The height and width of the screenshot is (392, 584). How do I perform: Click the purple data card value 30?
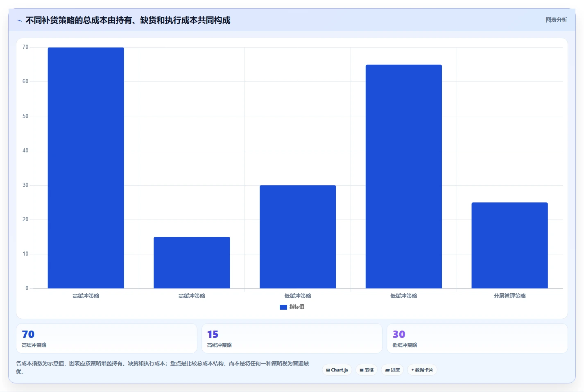399,334
